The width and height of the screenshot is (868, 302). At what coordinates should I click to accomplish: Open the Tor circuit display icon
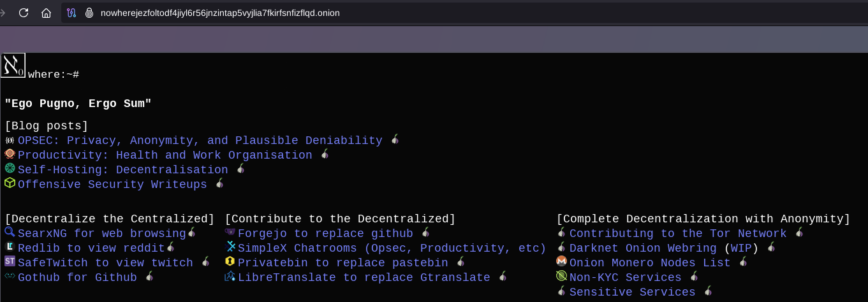coord(71,13)
